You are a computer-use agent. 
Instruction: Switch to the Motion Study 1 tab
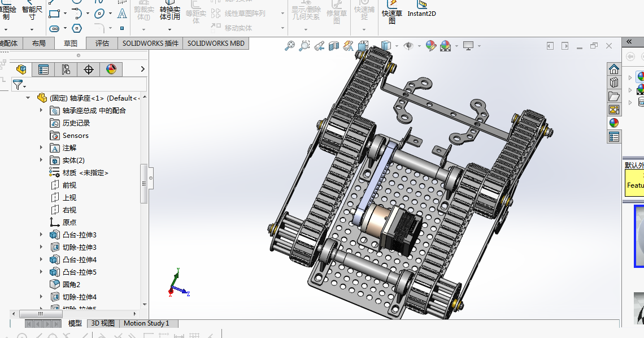[x=146, y=323]
